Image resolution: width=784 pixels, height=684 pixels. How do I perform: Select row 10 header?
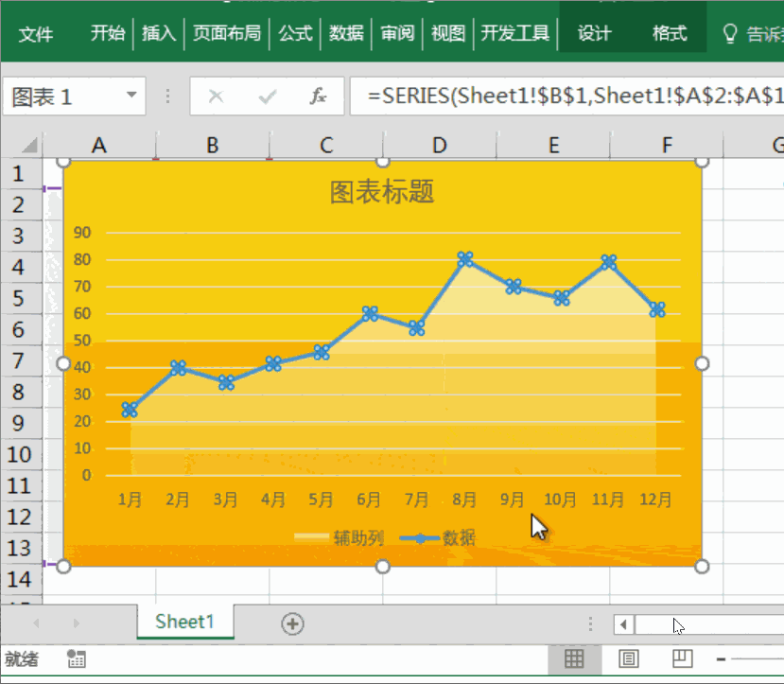[19, 454]
